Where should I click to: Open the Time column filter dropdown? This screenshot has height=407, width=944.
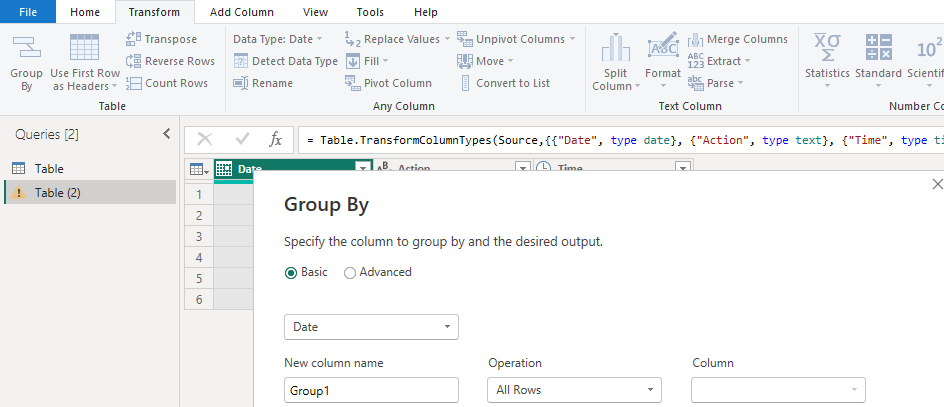pos(683,169)
